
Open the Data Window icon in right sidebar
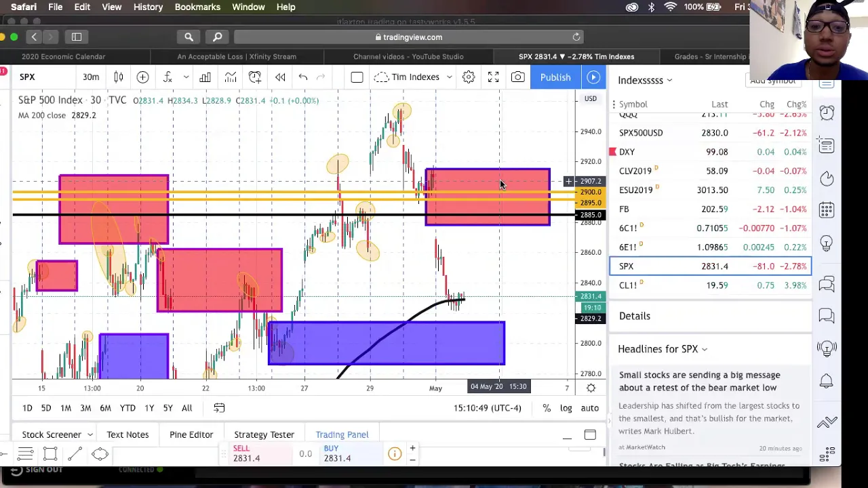point(827,145)
